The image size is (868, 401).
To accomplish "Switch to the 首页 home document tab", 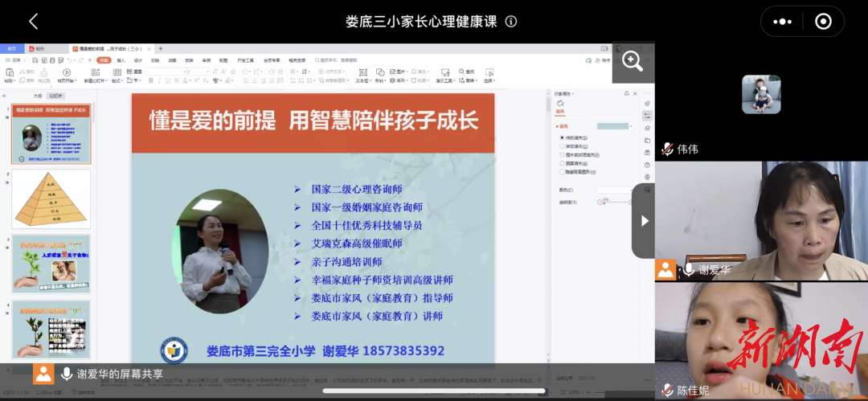I will pos(11,49).
